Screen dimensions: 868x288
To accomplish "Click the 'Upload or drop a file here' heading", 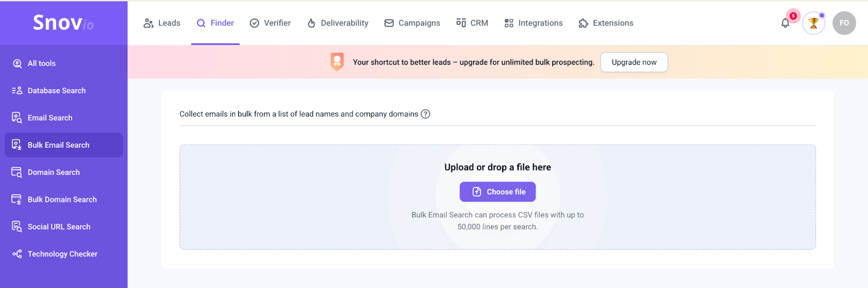I will coord(497,167).
